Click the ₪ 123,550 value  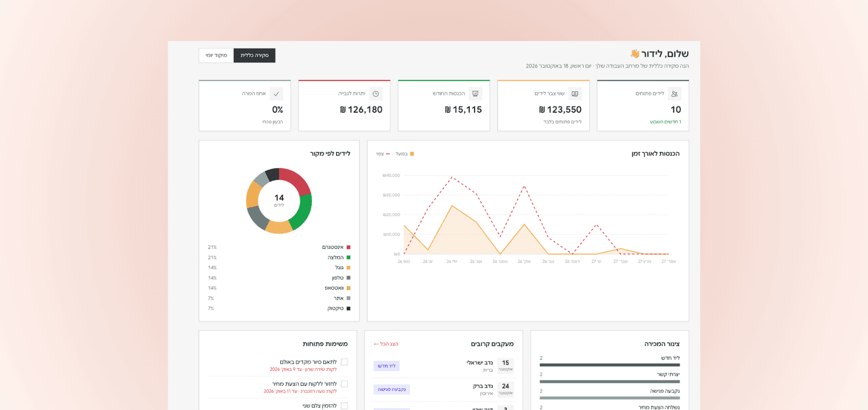(x=560, y=110)
